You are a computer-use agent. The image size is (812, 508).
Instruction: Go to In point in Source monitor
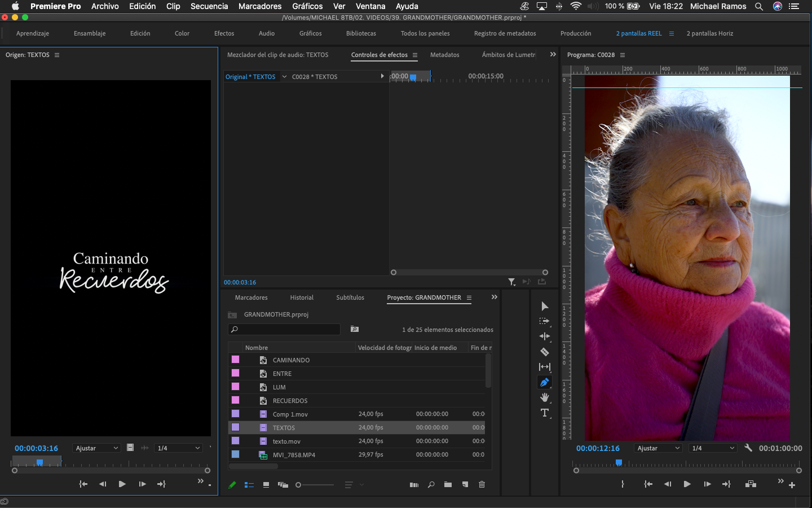(83, 484)
